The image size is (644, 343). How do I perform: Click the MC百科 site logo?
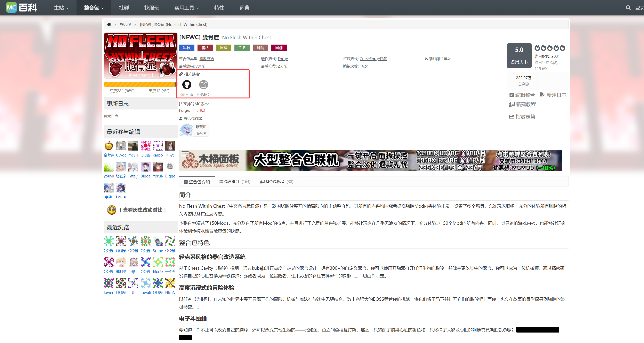(x=22, y=8)
